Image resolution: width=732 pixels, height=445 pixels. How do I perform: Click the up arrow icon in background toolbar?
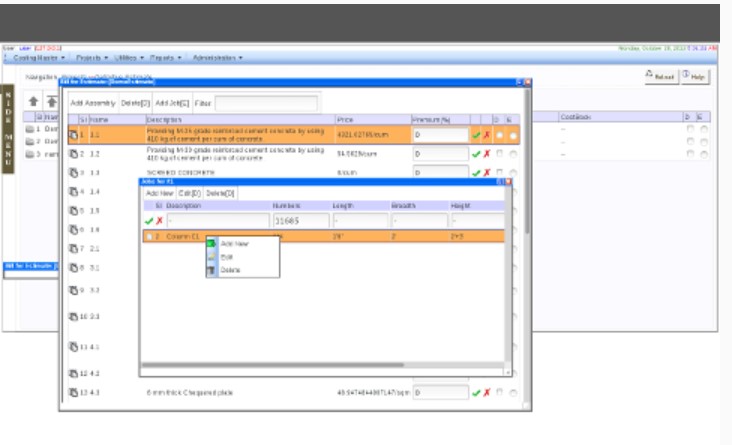pyautogui.click(x=33, y=101)
